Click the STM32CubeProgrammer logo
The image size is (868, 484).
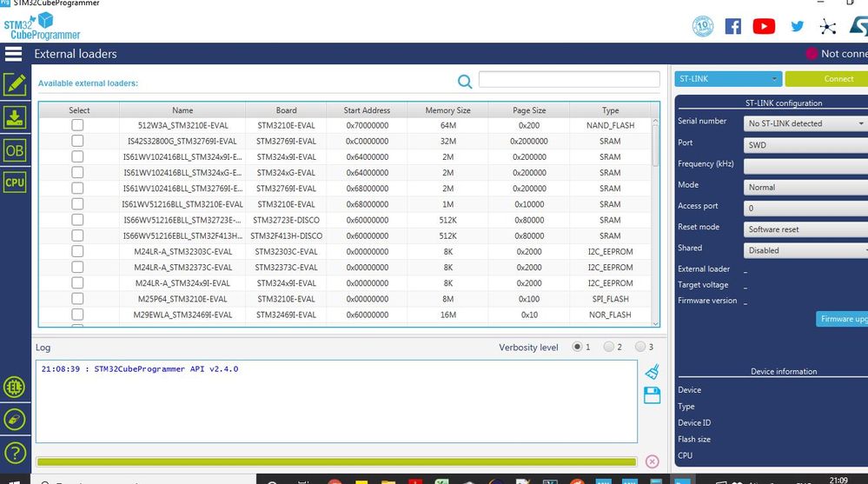click(x=42, y=27)
